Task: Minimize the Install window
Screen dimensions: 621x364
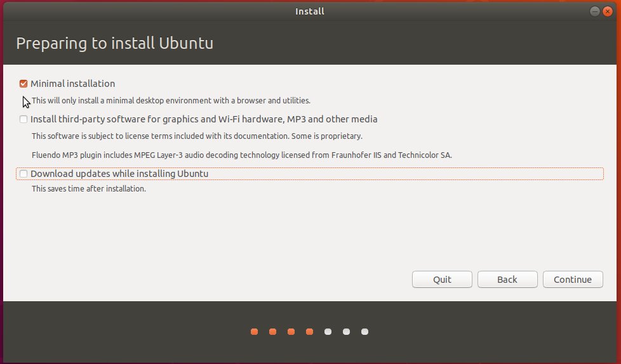Action: tap(594, 11)
